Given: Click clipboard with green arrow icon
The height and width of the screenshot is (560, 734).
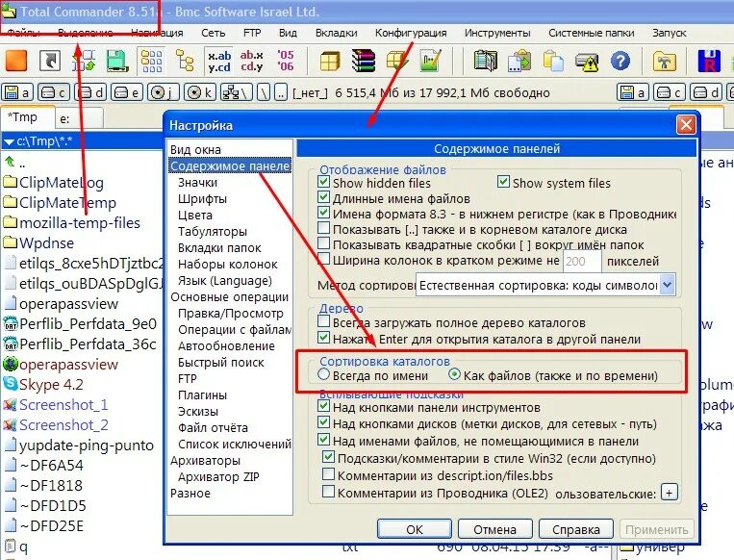Looking at the screenshot, I should 519,61.
